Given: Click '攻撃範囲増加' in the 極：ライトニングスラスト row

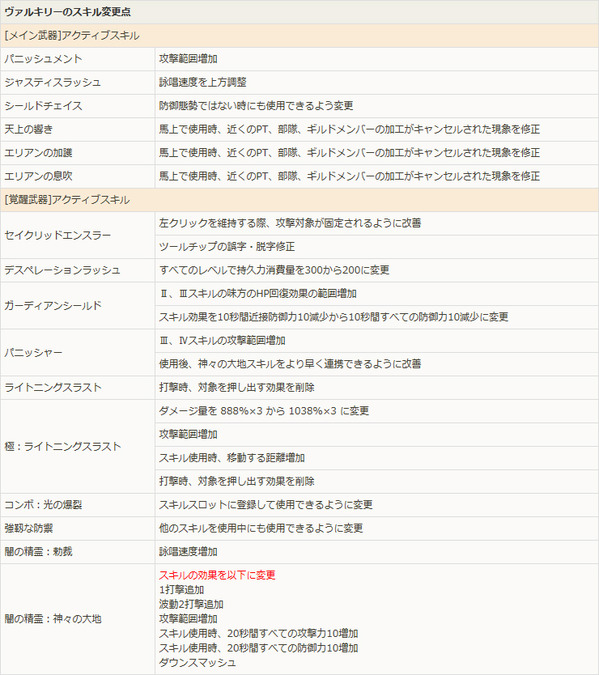Looking at the screenshot, I should click(x=188, y=434).
